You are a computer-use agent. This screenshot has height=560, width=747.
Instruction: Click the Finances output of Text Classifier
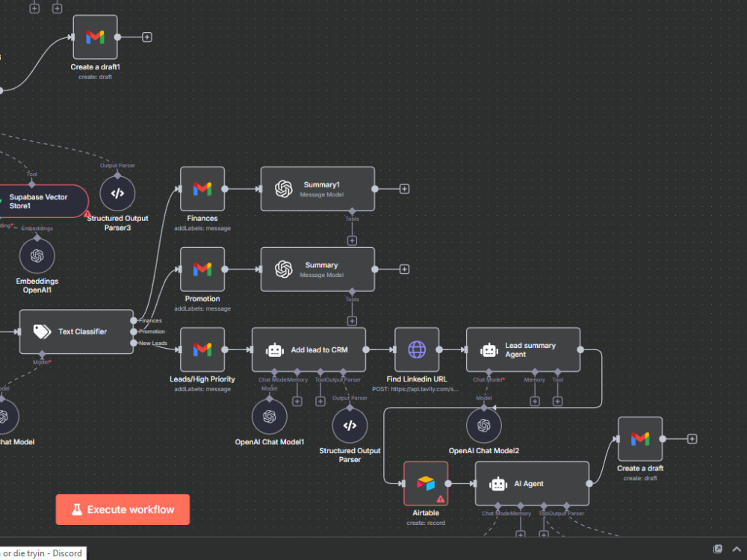click(134, 320)
